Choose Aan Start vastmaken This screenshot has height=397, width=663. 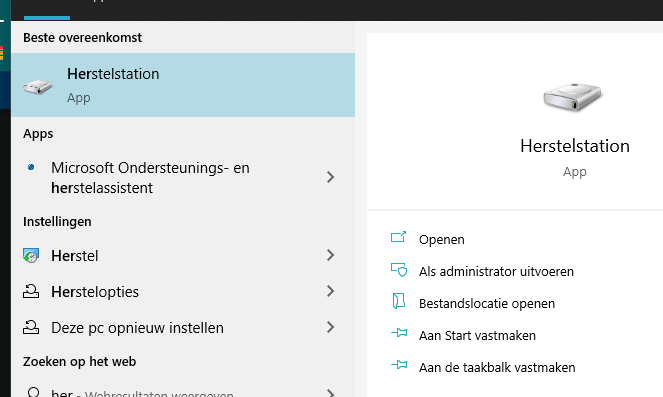(x=477, y=335)
